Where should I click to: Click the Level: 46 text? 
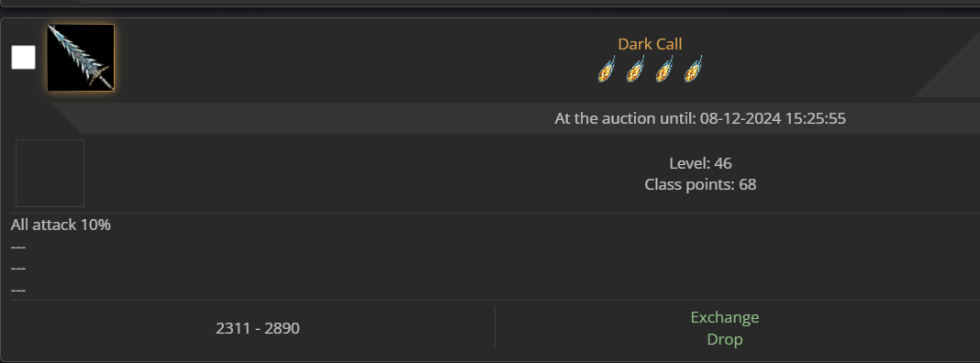[700, 163]
